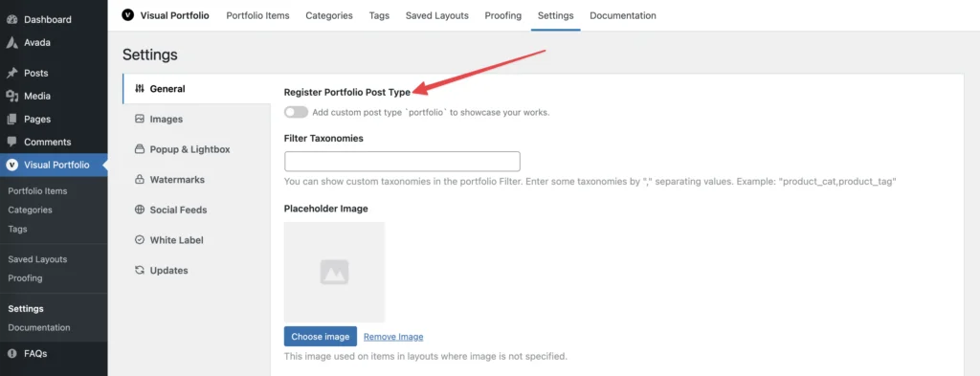Click the FAQs exclamation icon
The width and height of the screenshot is (980, 376).
11,353
